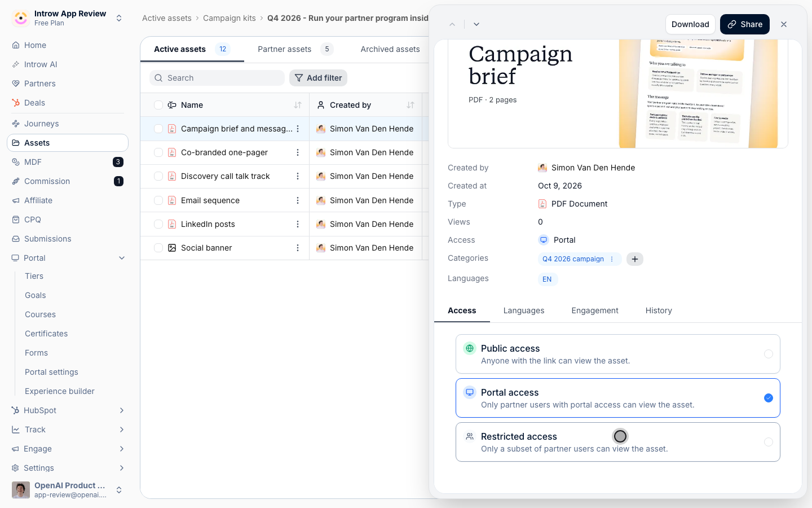Add a category with the plus button

pyautogui.click(x=635, y=259)
